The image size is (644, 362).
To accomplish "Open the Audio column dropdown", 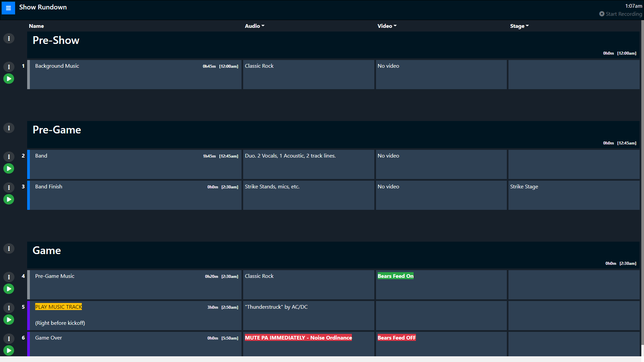I will (x=255, y=26).
